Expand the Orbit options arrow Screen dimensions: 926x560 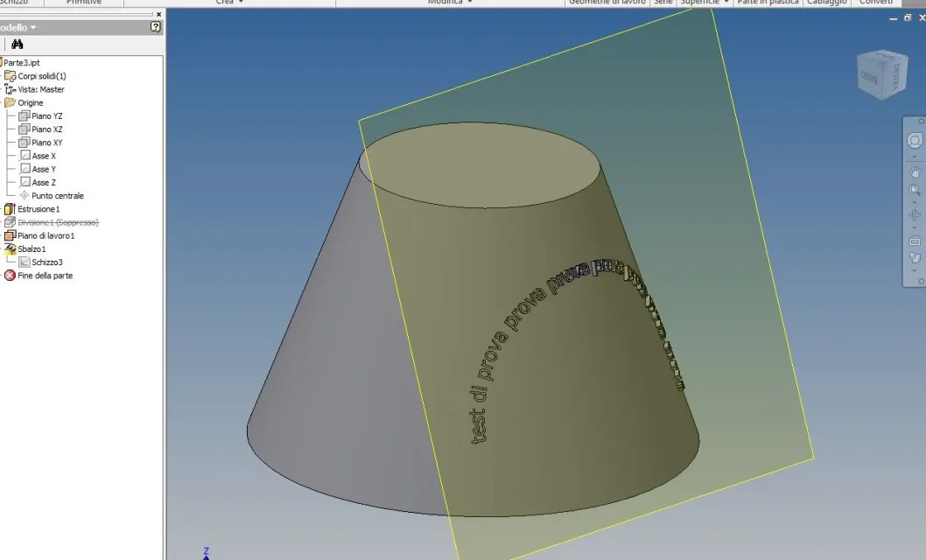(x=915, y=227)
